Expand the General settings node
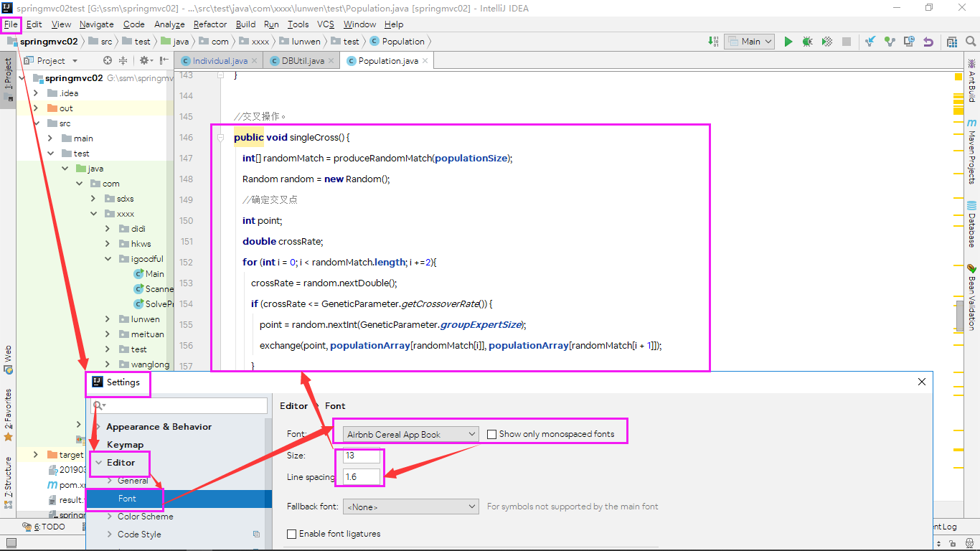Screen dimensions: 980x551 click(x=110, y=481)
